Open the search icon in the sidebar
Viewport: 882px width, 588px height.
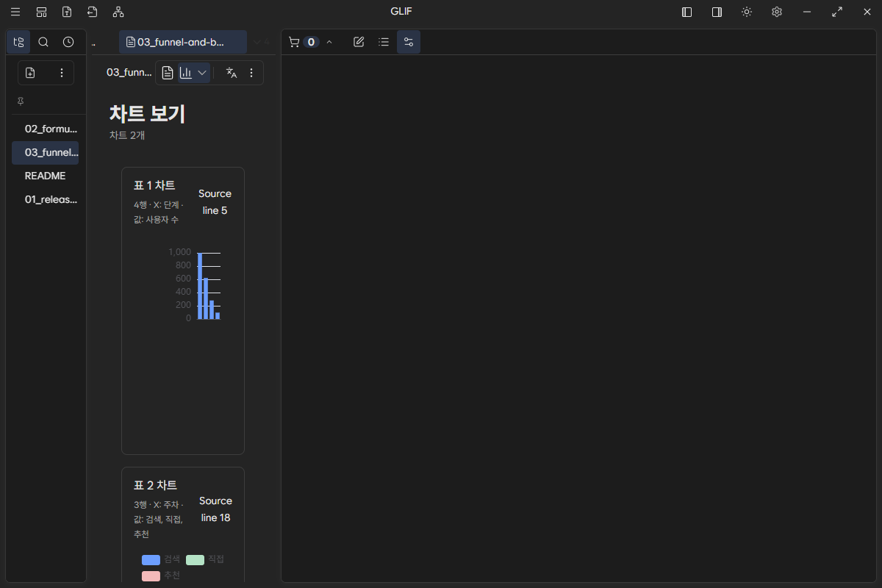coord(43,42)
